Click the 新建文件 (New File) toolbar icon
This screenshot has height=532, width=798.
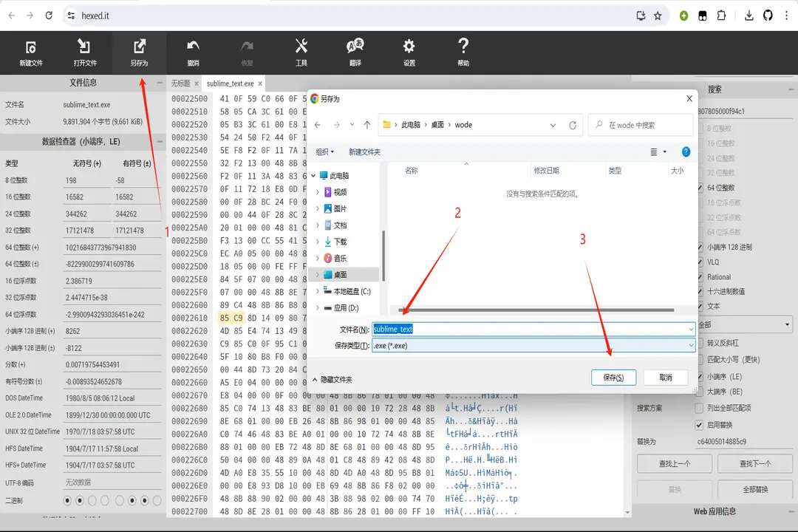pos(31,52)
